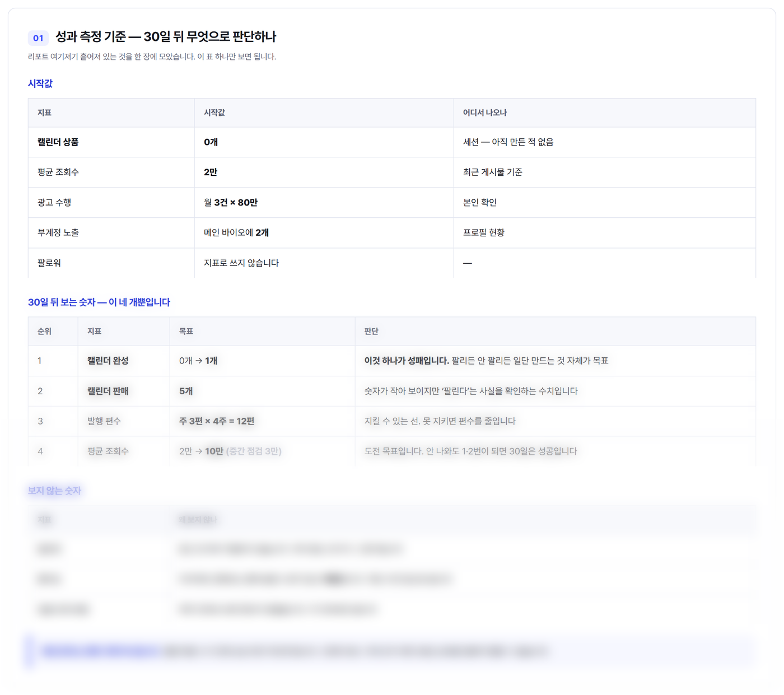Click the "캘린더 판매" indicator cell
Screen dimensions: 784x695
pos(124,391)
